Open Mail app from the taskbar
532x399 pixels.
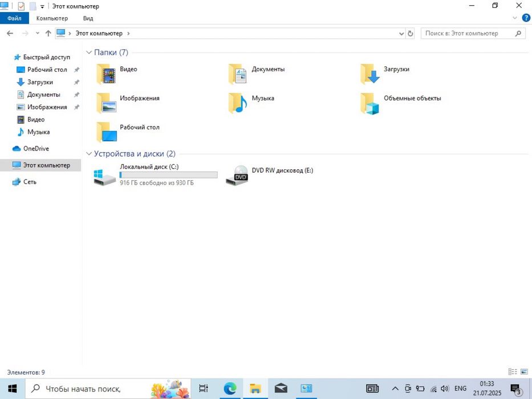(281, 388)
